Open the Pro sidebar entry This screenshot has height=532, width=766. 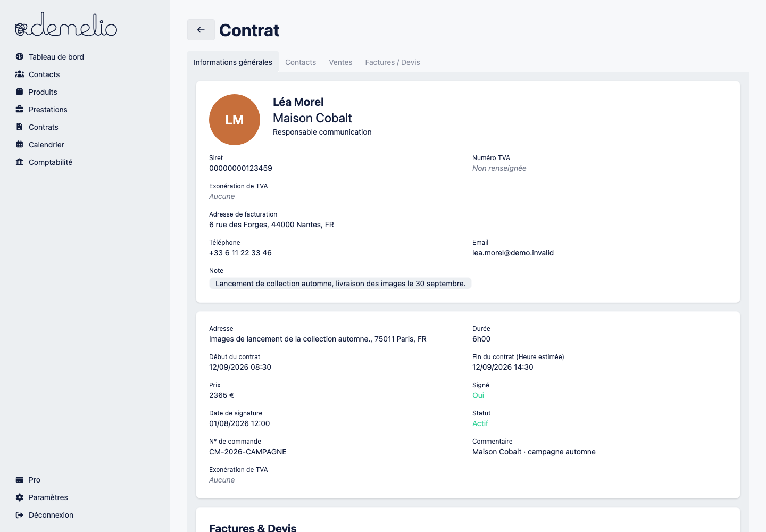(x=35, y=480)
